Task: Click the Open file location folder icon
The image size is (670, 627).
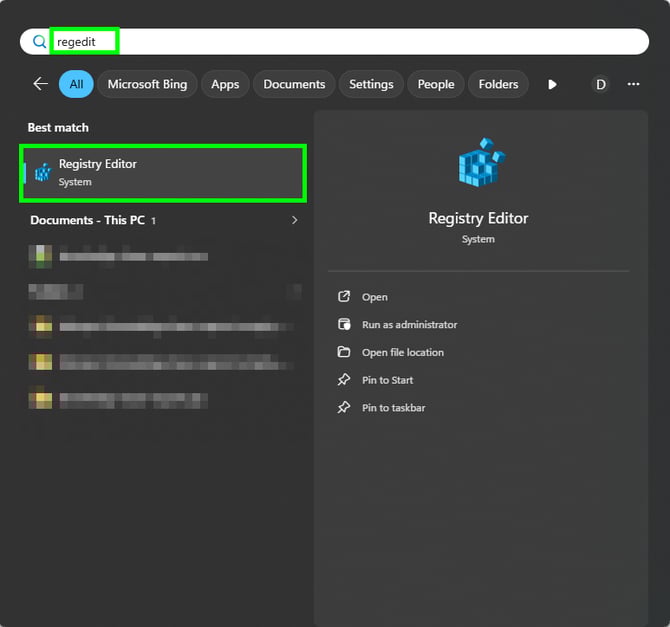Action: [344, 352]
